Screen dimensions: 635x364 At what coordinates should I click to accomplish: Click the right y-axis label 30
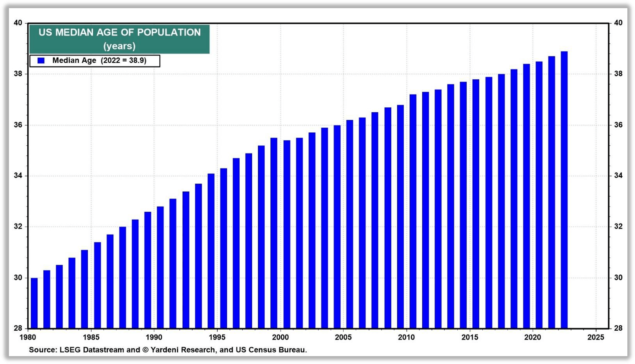(x=618, y=277)
